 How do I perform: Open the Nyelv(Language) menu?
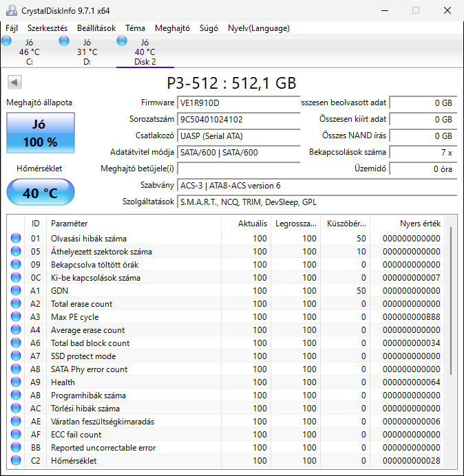pyautogui.click(x=259, y=28)
